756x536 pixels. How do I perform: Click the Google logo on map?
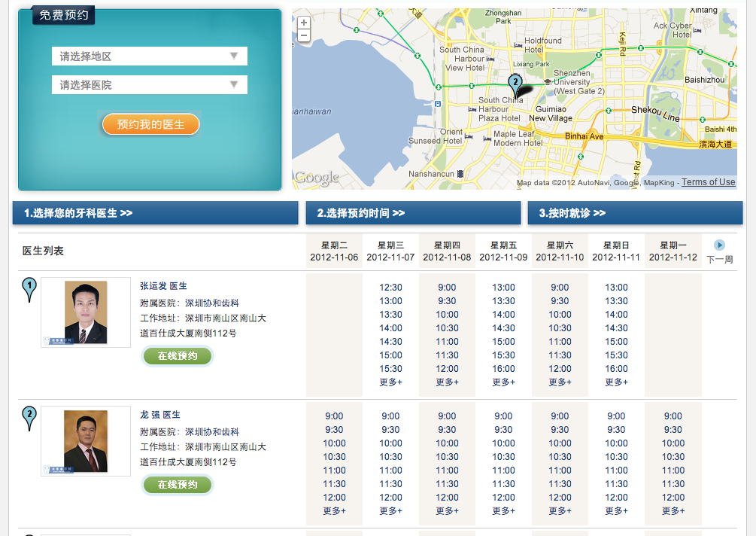click(x=317, y=178)
